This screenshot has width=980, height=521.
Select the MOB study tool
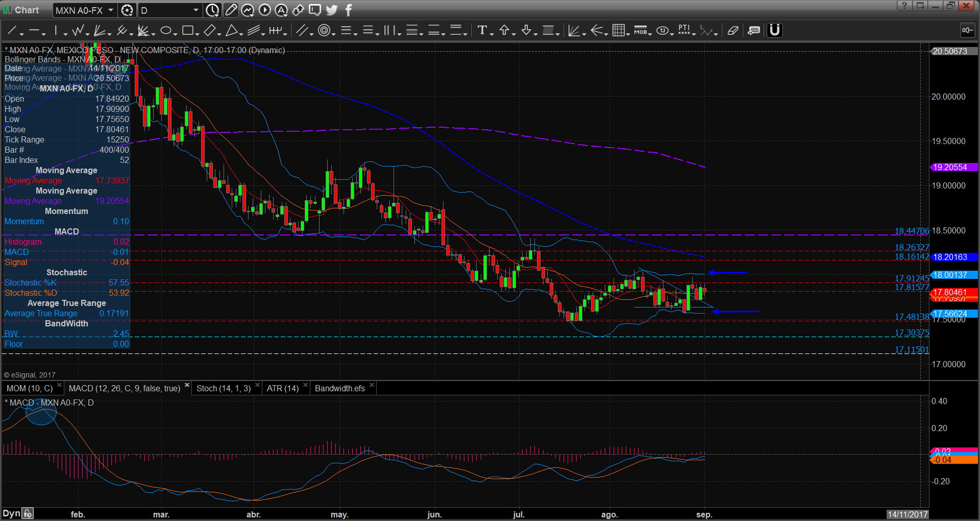(x=641, y=31)
